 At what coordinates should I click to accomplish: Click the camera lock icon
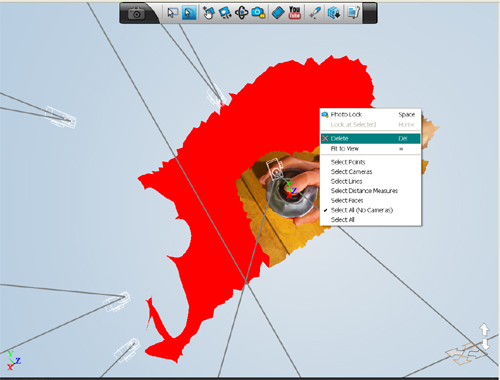click(x=258, y=13)
